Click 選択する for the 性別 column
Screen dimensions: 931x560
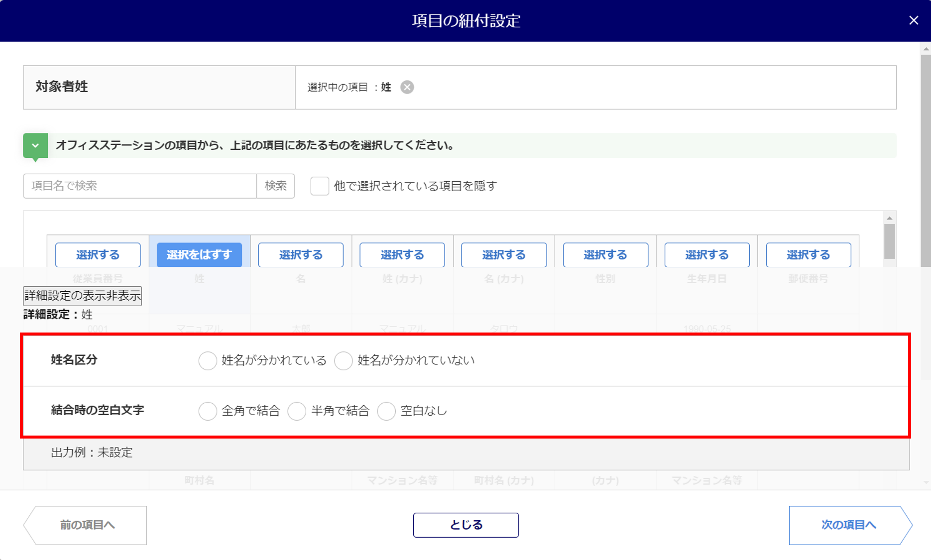point(605,255)
